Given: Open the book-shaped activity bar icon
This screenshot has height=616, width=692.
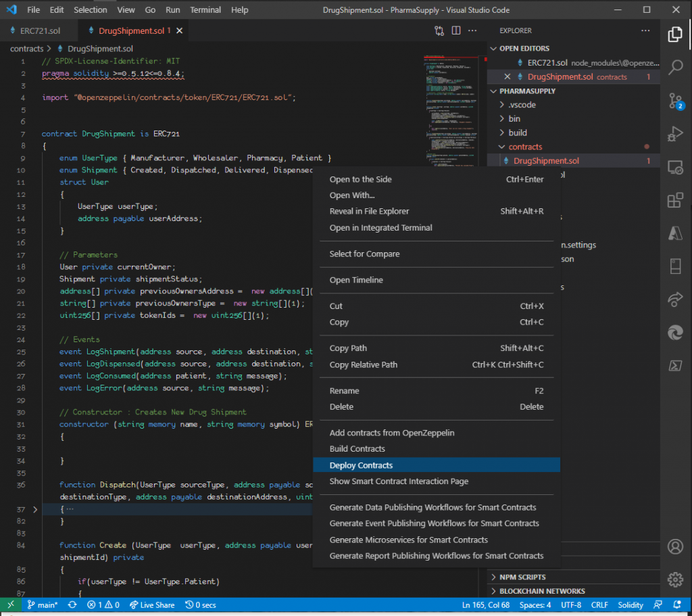Looking at the screenshot, I should pyautogui.click(x=675, y=266).
